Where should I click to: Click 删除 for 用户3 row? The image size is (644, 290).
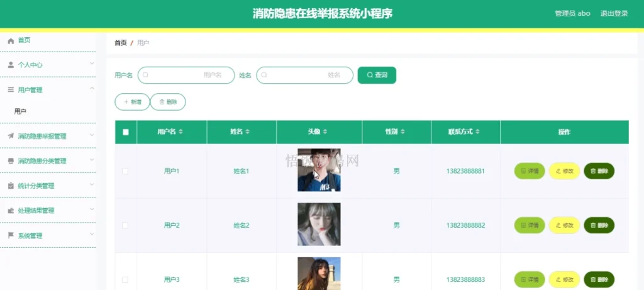(599, 279)
